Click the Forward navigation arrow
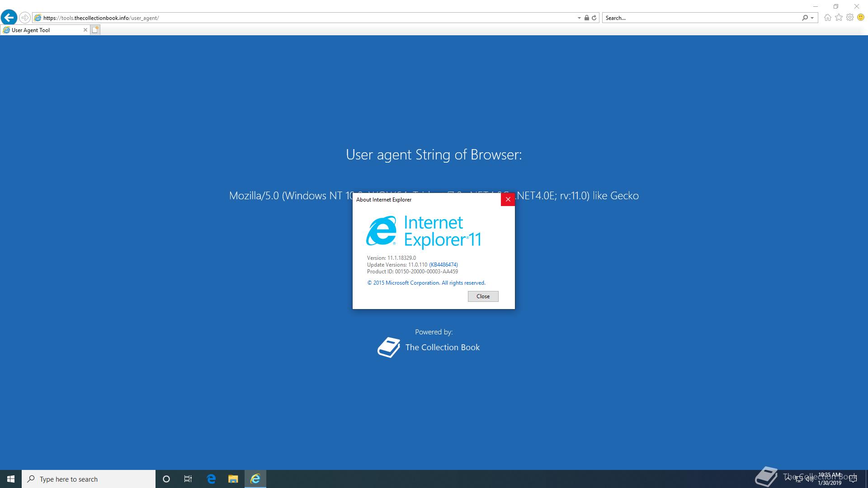The image size is (868, 488). [x=25, y=18]
